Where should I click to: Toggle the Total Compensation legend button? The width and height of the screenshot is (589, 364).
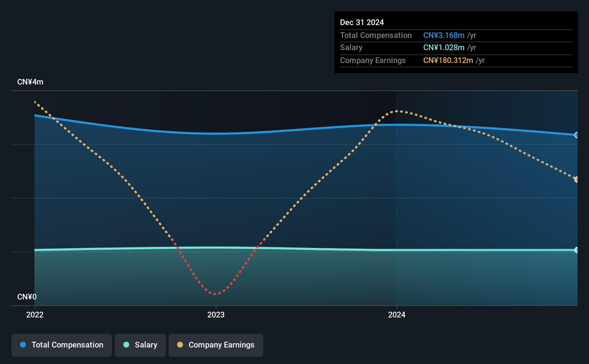tap(62, 345)
